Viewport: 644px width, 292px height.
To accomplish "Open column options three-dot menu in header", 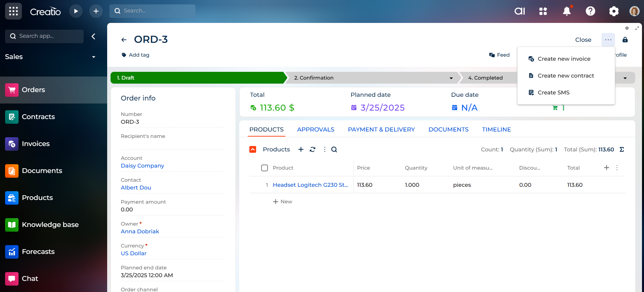I will (x=617, y=168).
